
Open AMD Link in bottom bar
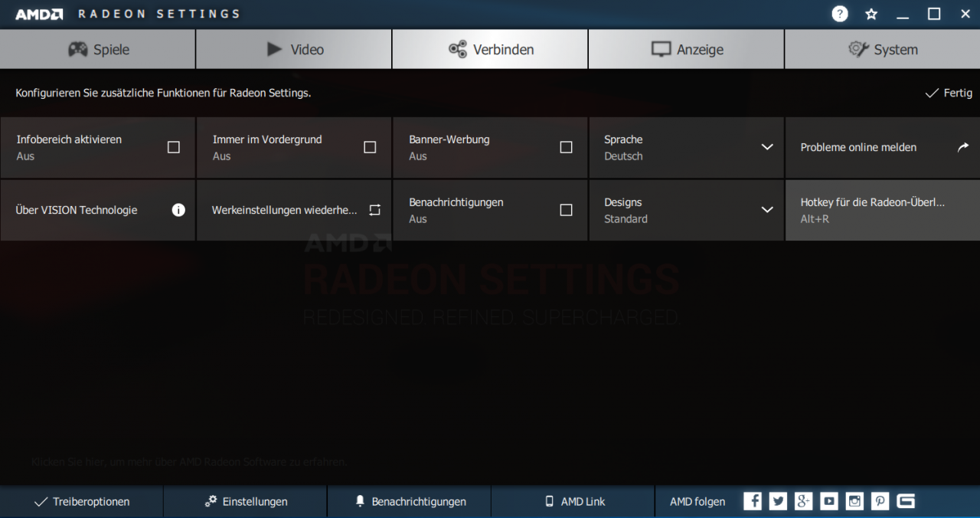(x=573, y=501)
